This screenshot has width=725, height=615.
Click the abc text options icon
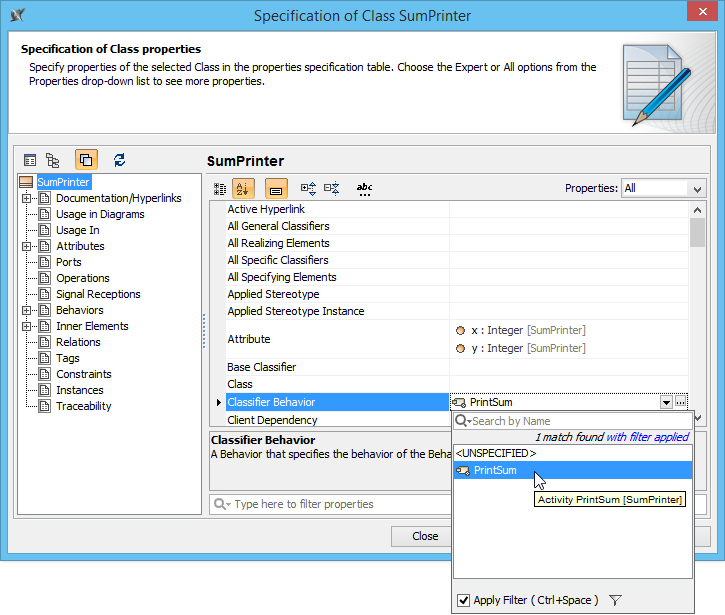(364, 188)
